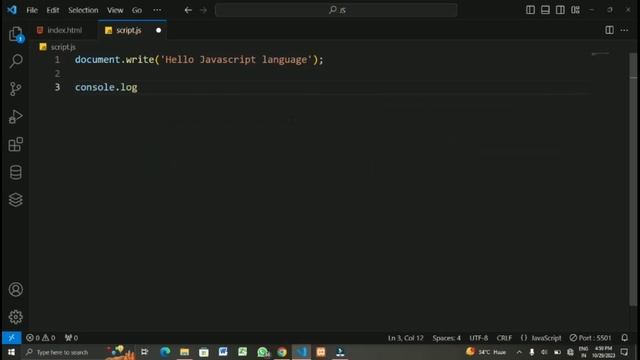Image resolution: width=640 pixels, height=360 pixels.
Task: Toggle the bottom panel layout icon
Action: [x=545, y=10]
